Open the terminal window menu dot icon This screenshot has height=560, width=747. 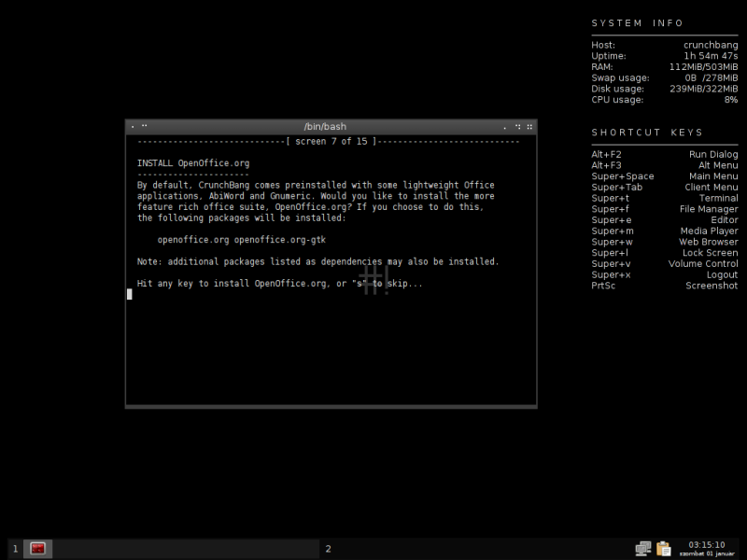coord(133,127)
